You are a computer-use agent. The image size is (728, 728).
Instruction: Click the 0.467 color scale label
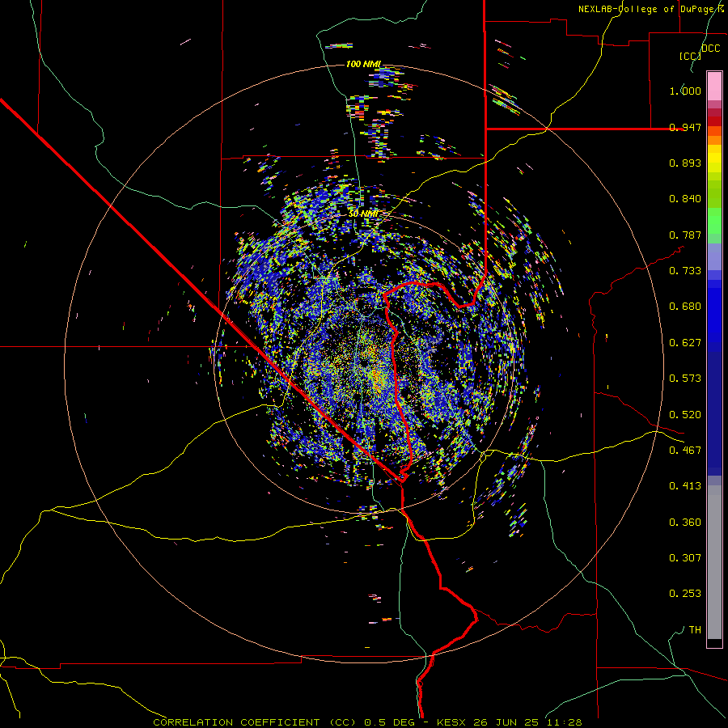click(x=685, y=451)
